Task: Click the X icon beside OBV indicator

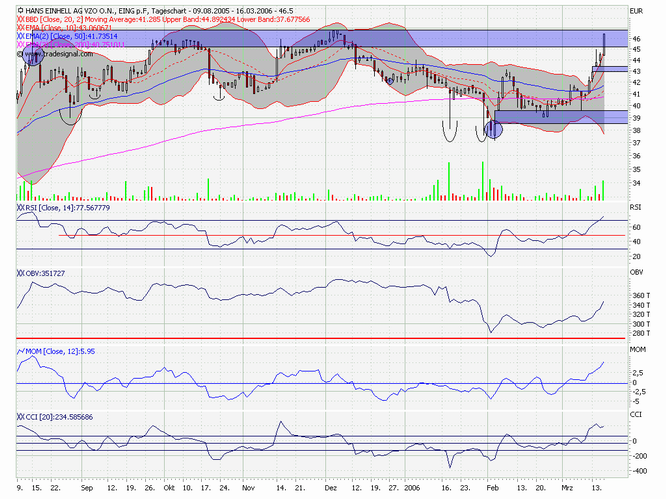Action: pos(21,272)
